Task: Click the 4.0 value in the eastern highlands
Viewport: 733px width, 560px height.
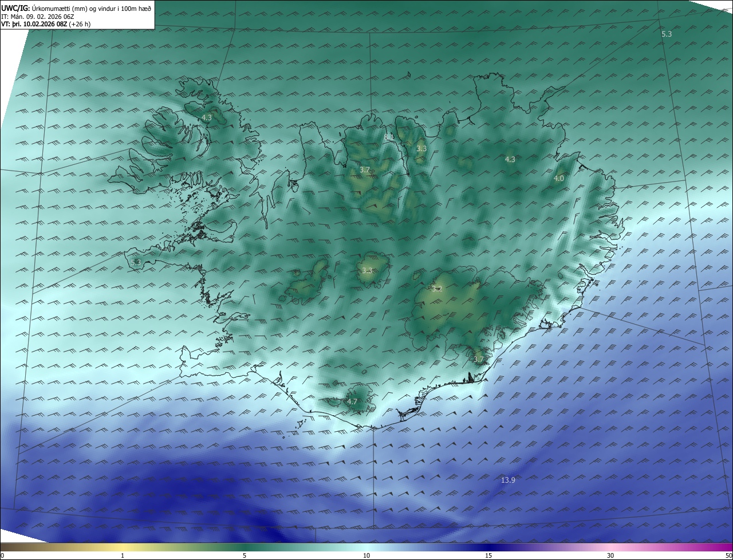Action: coord(559,179)
